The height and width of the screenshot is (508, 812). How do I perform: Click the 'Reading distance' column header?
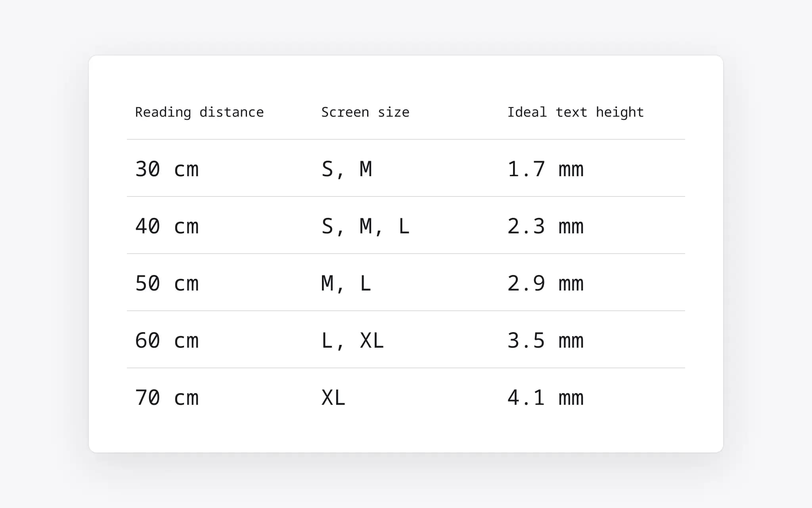click(199, 113)
